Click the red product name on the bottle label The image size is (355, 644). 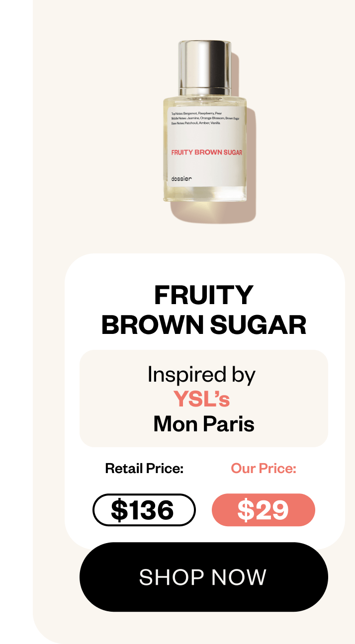pyautogui.click(x=206, y=152)
